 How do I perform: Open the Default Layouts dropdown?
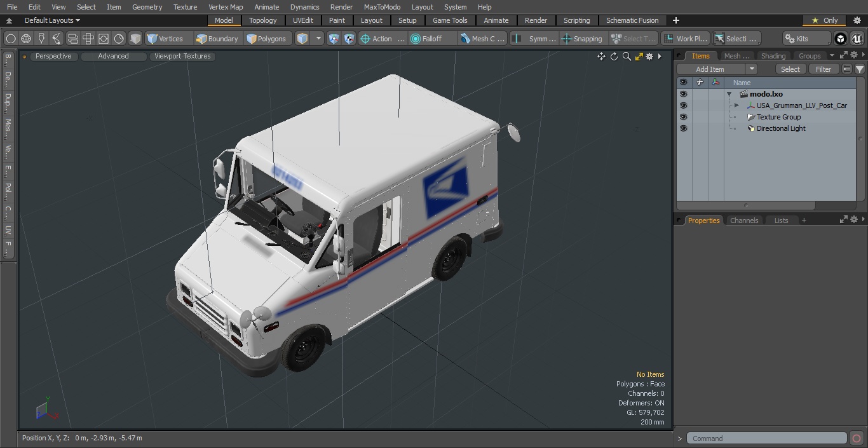tap(51, 20)
